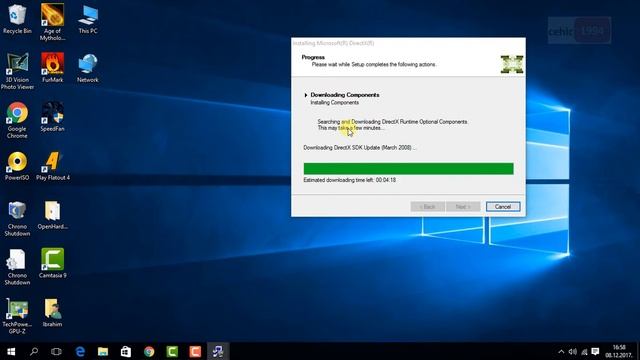Viewport: 640px width, 360px height.
Task: Select the TechPowerUp GPU-Z shortcut
Action: tap(17, 316)
